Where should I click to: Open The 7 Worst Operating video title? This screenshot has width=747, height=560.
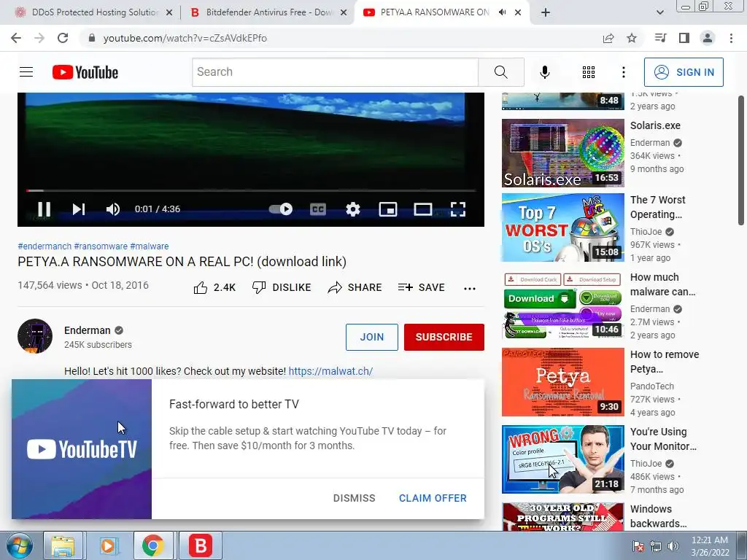click(x=657, y=207)
